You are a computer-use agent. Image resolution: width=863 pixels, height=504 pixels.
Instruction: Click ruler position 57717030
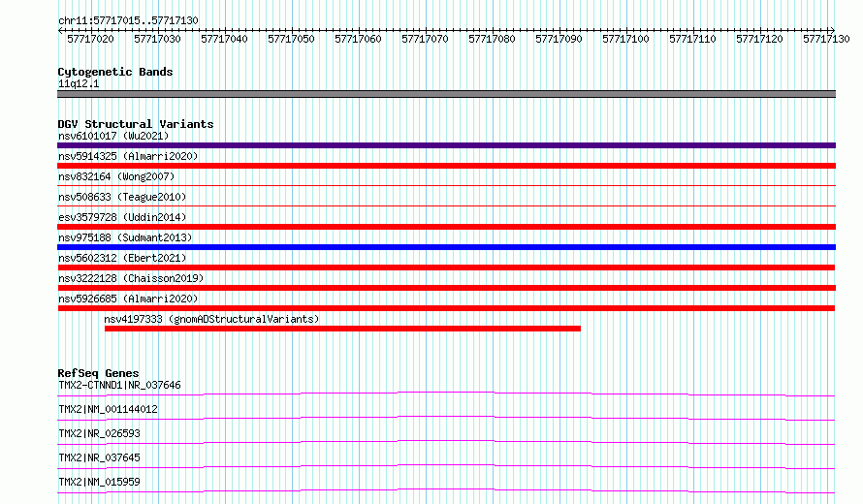(157, 39)
